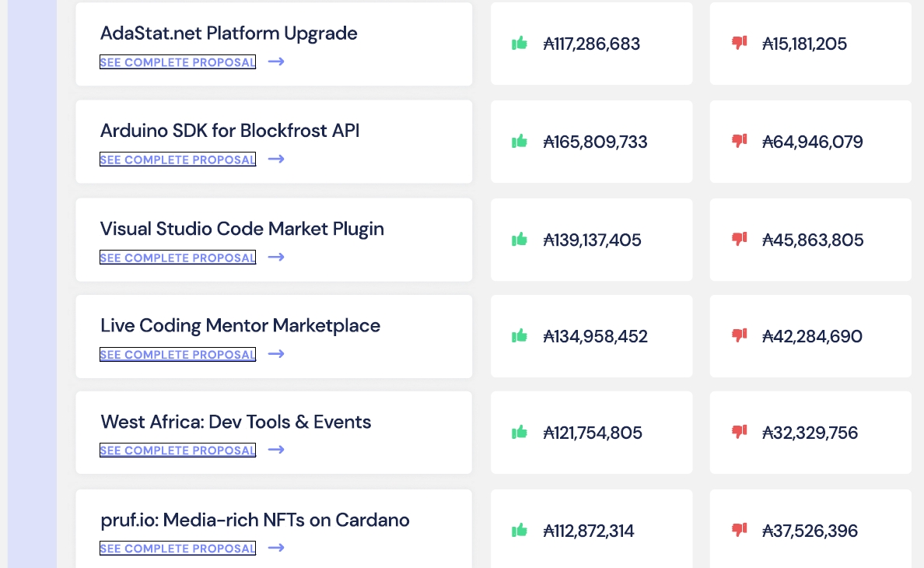Click thumbs-down icon for pruf.io proposal

739,530
